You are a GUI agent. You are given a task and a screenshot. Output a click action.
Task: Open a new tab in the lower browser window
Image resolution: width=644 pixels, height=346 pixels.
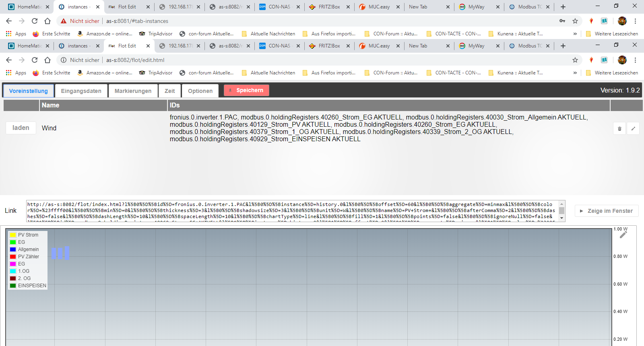pos(563,46)
